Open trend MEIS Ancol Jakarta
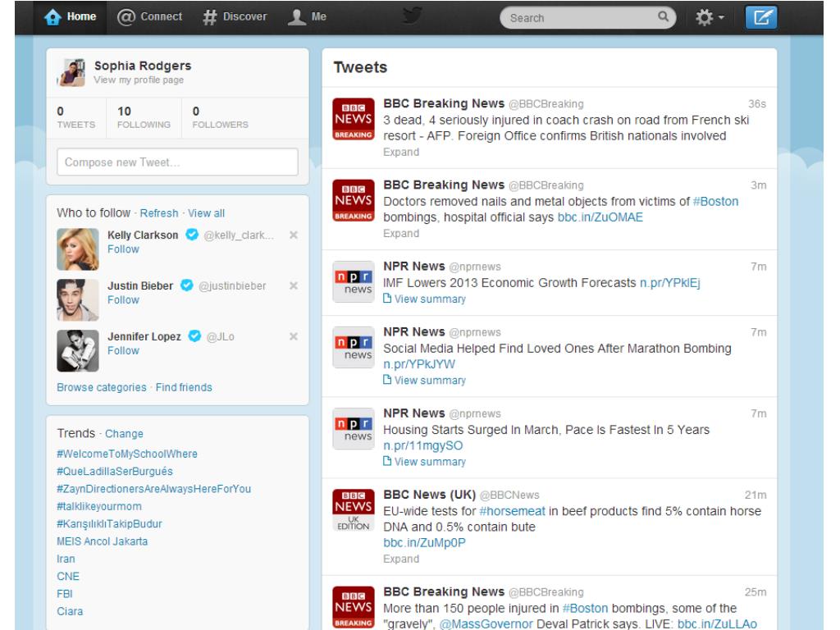 pyautogui.click(x=103, y=541)
